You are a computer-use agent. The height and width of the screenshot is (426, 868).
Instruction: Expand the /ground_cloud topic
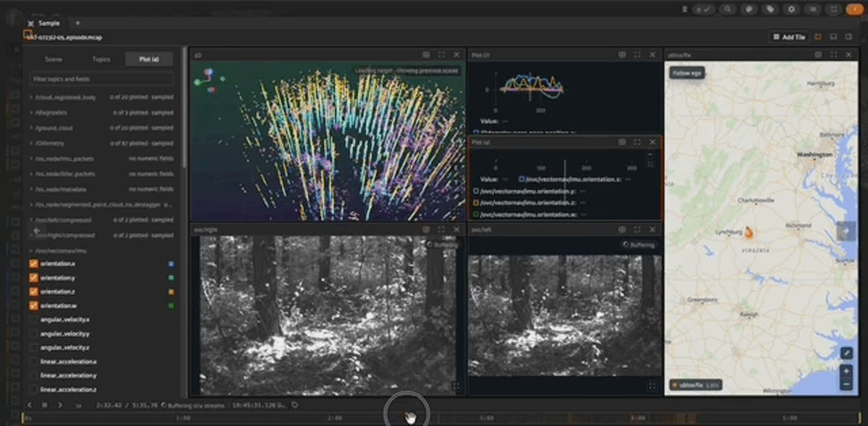31,128
